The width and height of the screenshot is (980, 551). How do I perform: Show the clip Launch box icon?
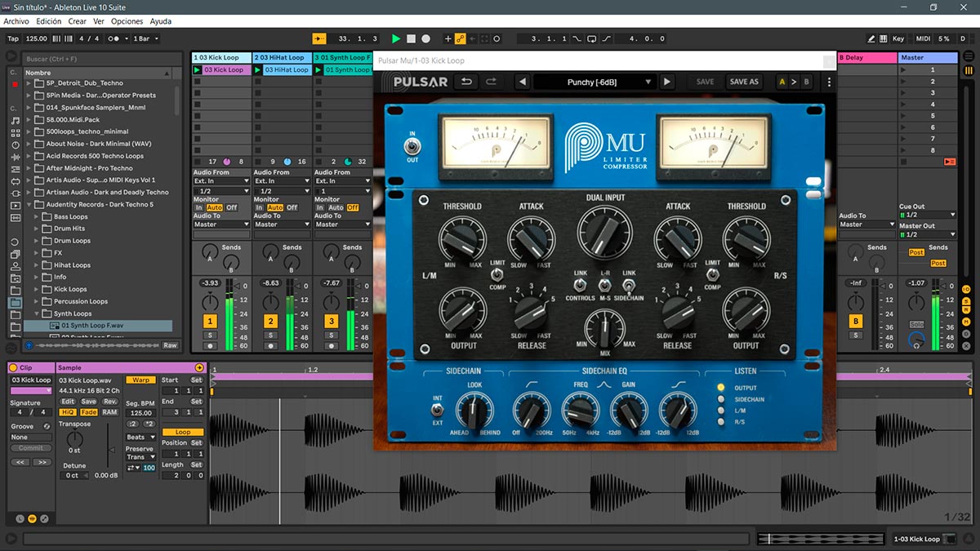tap(20, 518)
